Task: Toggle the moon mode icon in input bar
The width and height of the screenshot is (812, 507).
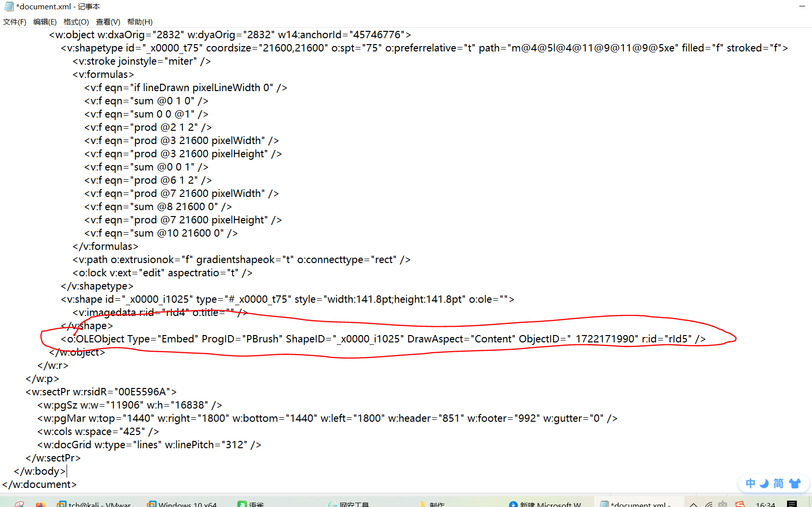Action: [764, 483]
